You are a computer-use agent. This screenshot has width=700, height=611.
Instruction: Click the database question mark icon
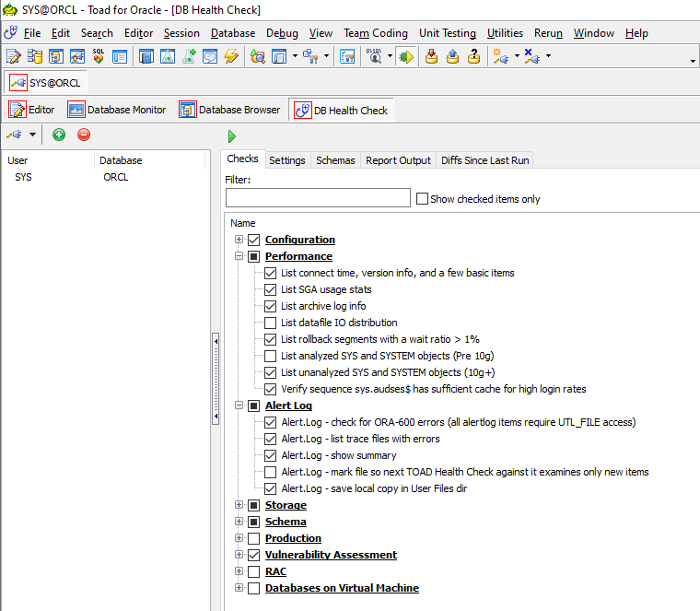474,57
